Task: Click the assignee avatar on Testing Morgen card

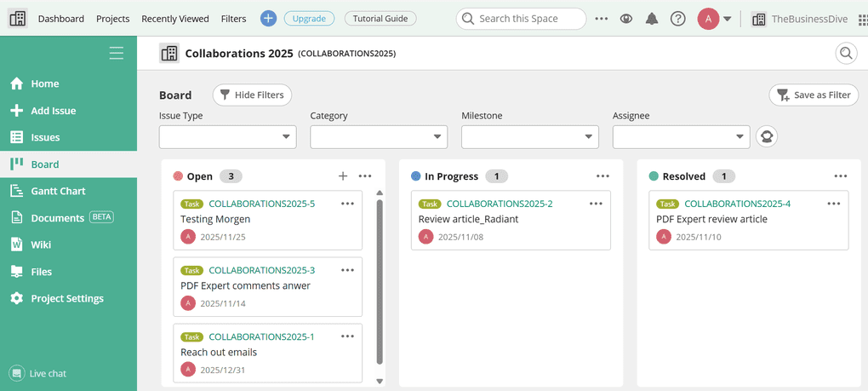Action: pos(188,237)
